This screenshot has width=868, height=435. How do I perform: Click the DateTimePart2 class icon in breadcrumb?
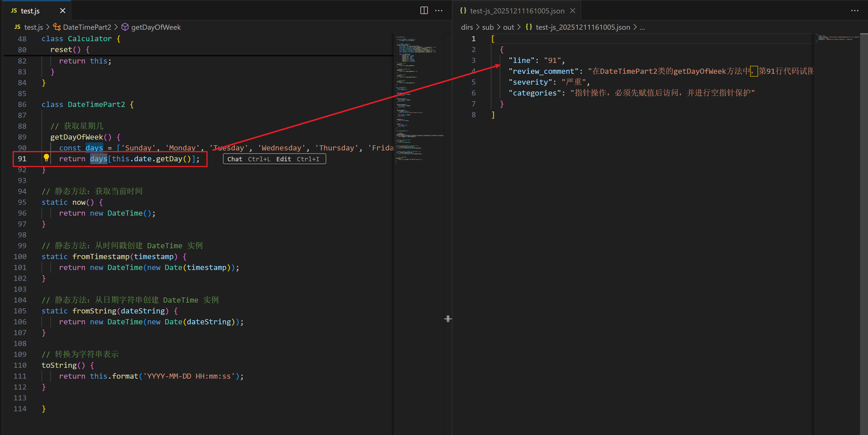[x=57, y=27]
